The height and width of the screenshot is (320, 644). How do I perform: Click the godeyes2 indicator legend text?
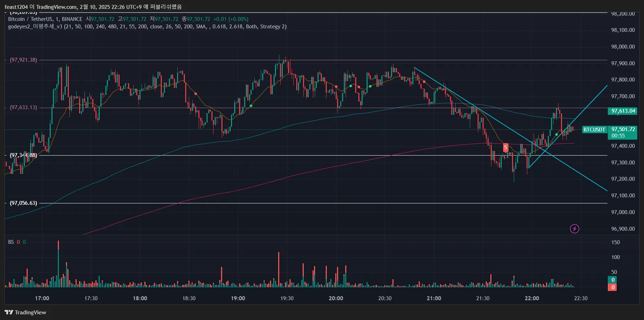tap(147, 27)
